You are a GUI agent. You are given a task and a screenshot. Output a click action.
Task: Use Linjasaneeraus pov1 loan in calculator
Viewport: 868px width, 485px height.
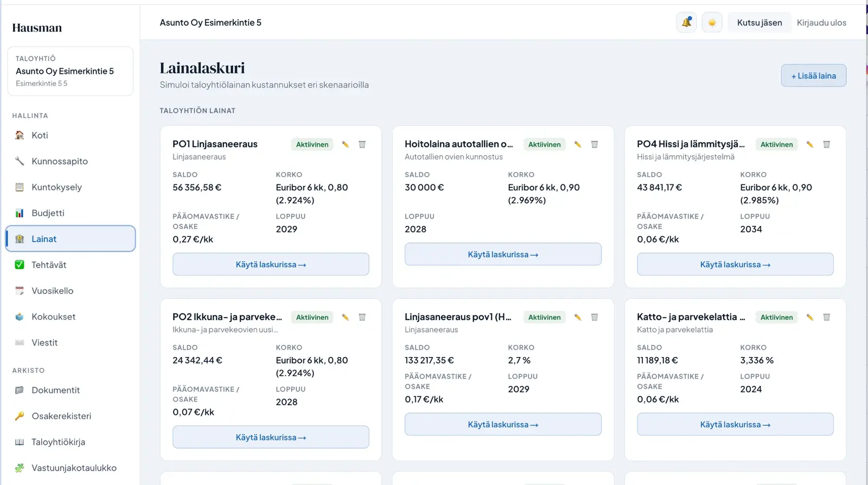503,424
